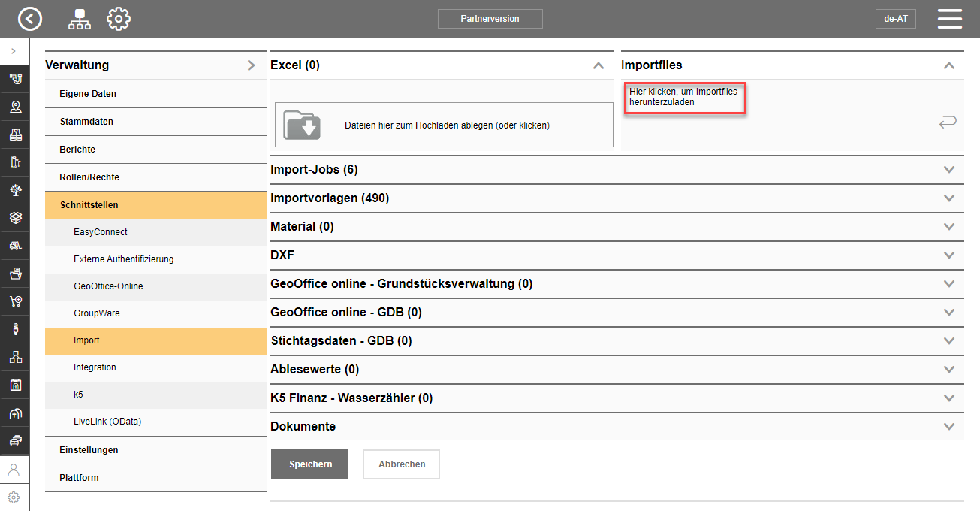Open the vehicles fleet module icon

pos(15,440)
